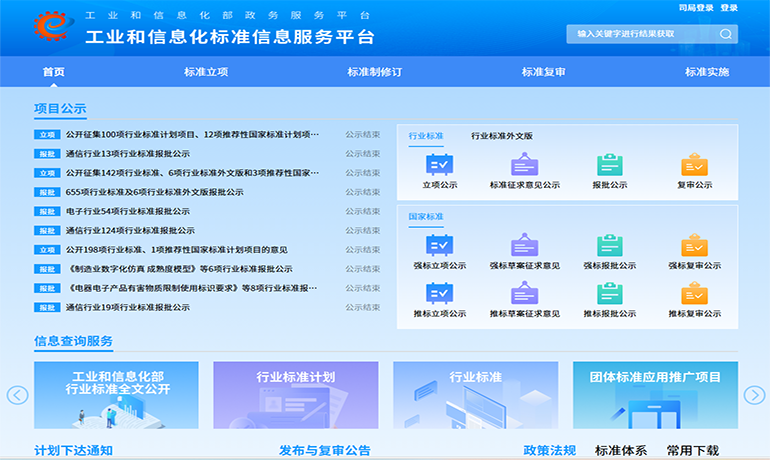Open 工业和信息化部行业标准全文公开 card
Image resolution: width=770 pixels, height=460 pixels.
coord(116,395)
